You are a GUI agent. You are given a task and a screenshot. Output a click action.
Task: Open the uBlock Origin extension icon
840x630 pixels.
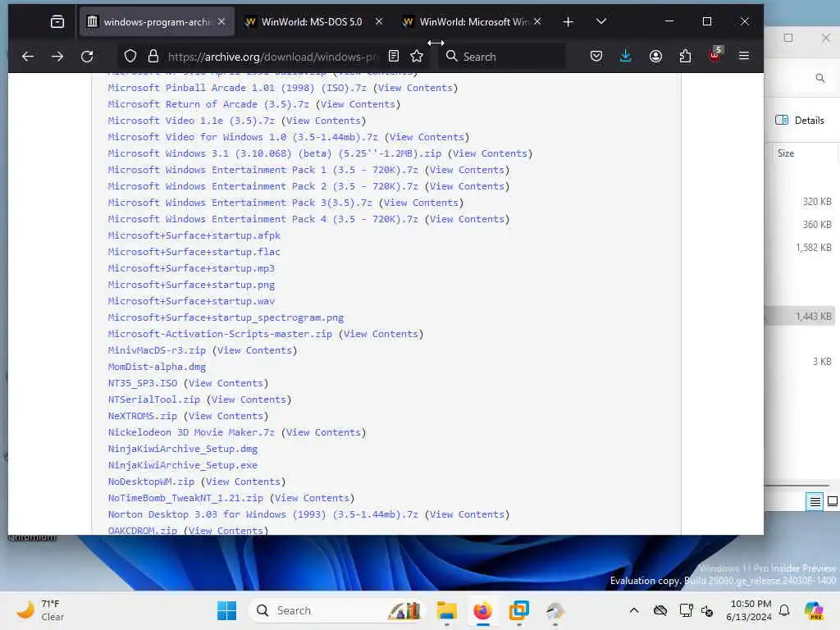tap(715, 55)
